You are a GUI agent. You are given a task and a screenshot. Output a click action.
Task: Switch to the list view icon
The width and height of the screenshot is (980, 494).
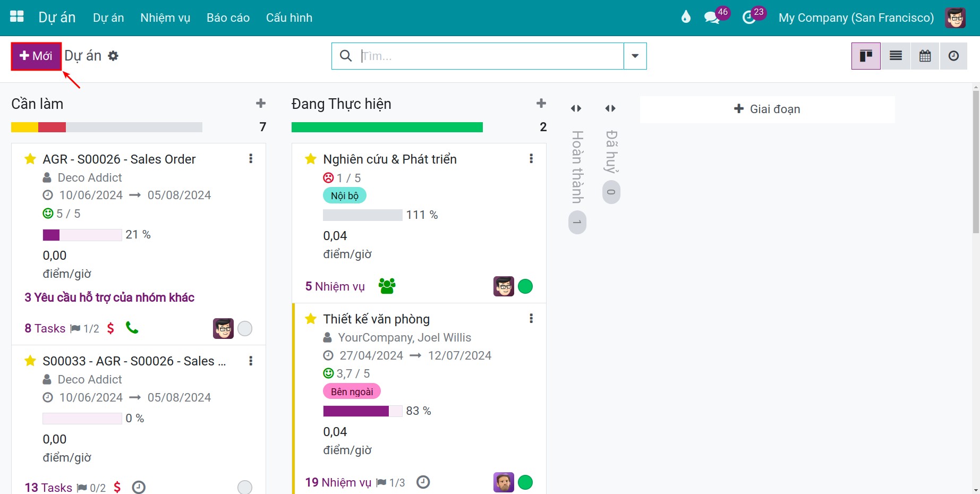click(896, 56)
